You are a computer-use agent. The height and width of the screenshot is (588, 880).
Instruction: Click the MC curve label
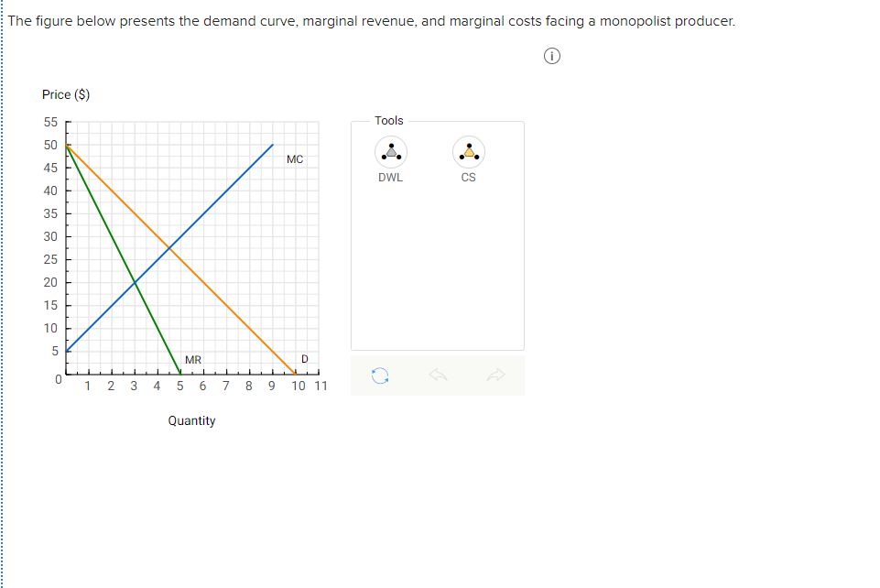(x=295, y=159)
